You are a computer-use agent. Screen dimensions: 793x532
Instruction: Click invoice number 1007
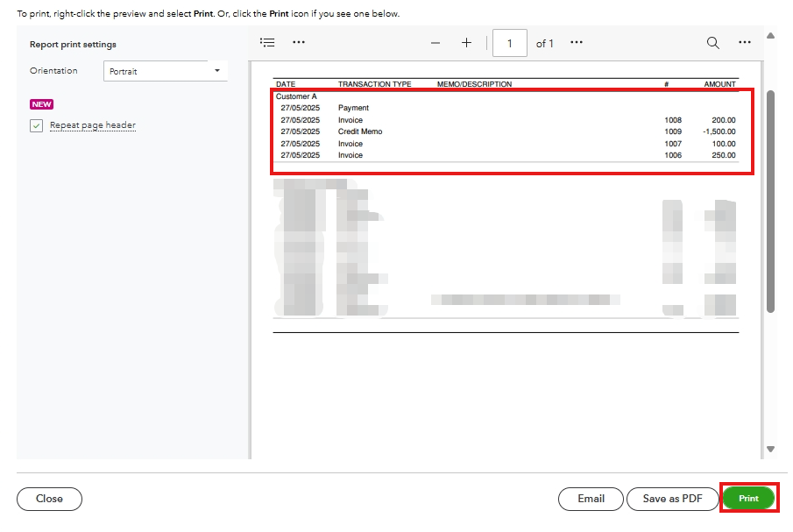(673, 144)
